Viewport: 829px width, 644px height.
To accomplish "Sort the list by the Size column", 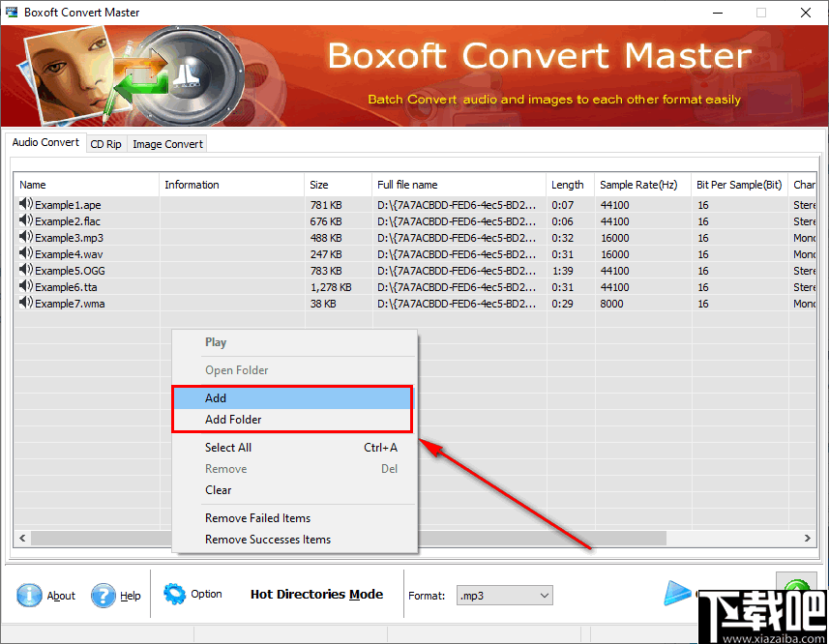I will click(x=337, y=184).
